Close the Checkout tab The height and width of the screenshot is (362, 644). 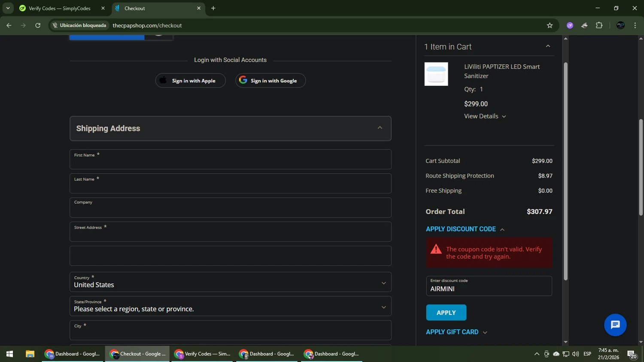(x=199, y=8)
